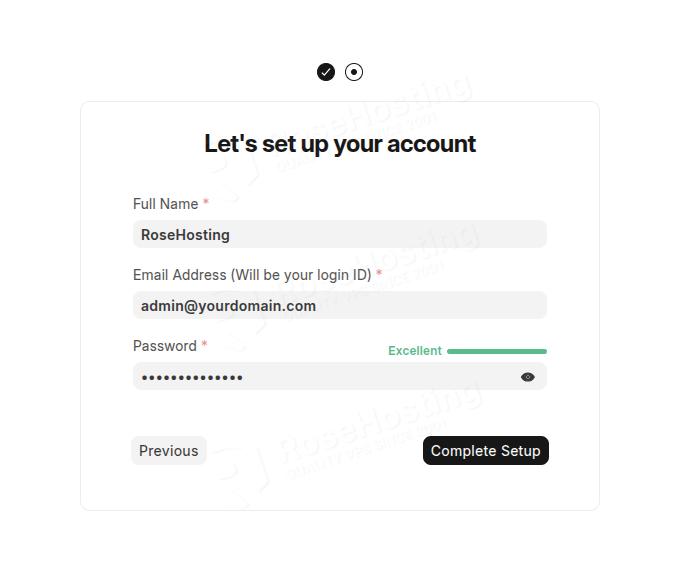Focus the Email Address input field
This screenshot has width=697, height=572.
tap(340, 306)
